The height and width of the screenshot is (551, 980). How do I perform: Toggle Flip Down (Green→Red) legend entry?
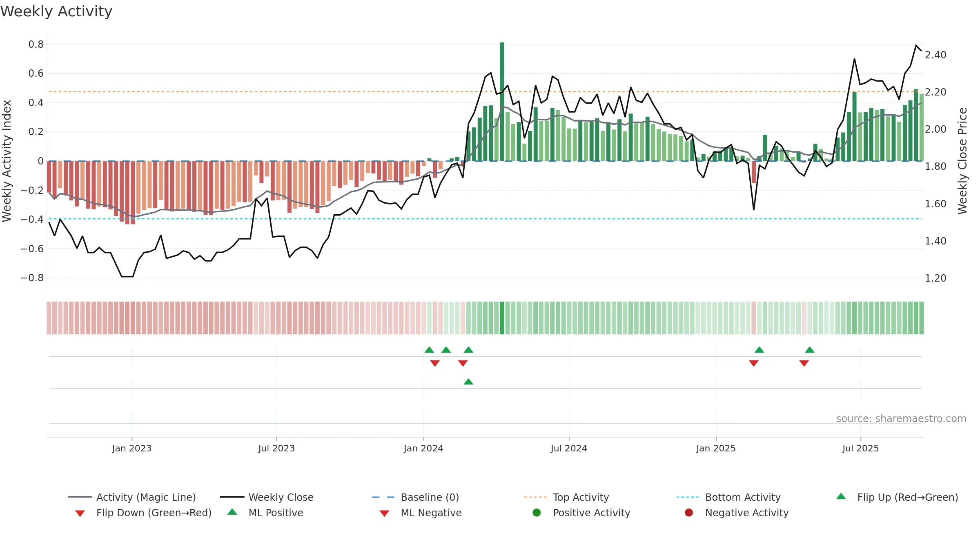point(143,513)
